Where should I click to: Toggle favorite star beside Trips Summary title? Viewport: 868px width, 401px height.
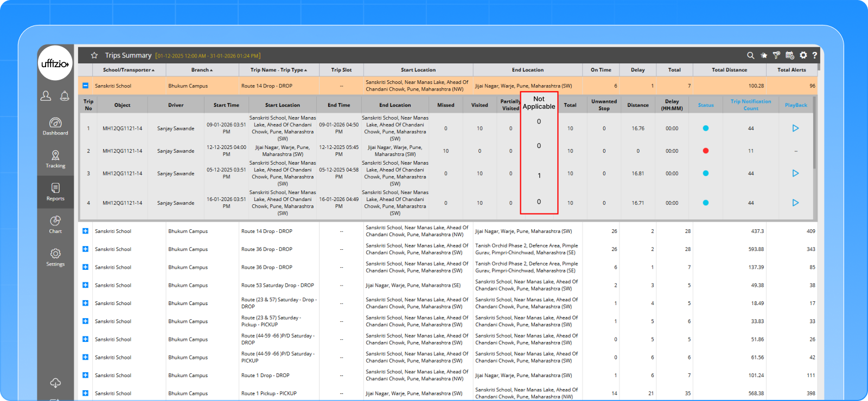click(x=94, y=55)
